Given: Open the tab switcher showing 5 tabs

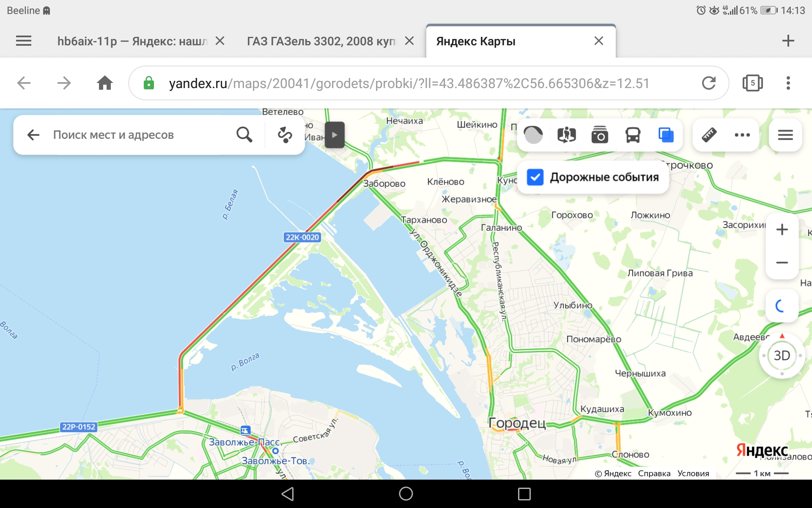Looking at the screenshot, I should [753, 83].
